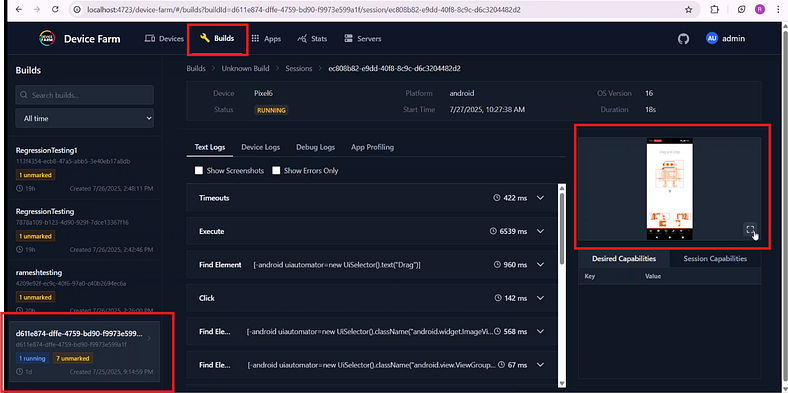The height and width of the screenshot is (393, 788).
Task: Click the Duration value 18s
Action: (650, 110)
